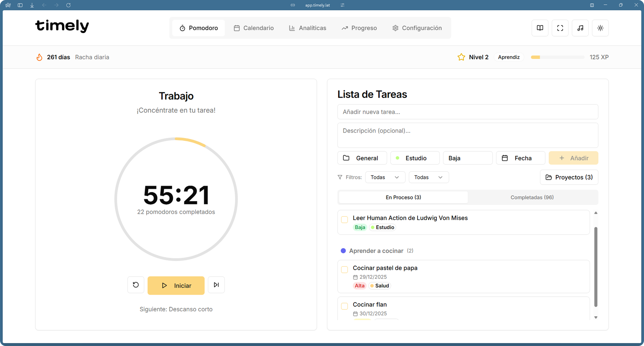Enter fullscreen mode icon
644x346 pixels.
(560, 28)
